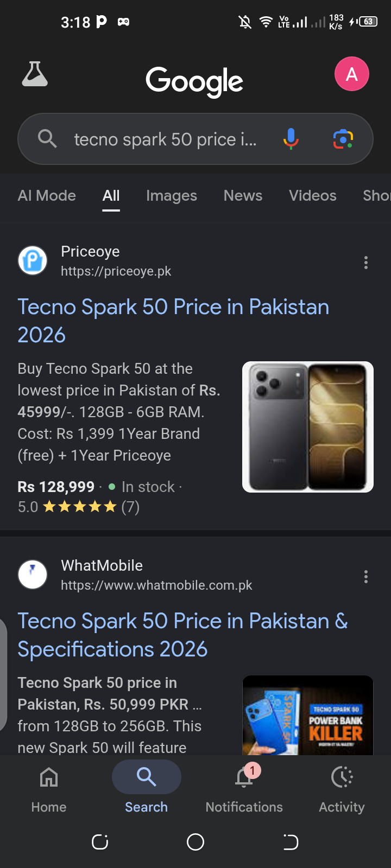Tap the Tecno Spark 50 phone thumbnail
This screenshot has height=868, width=391.
(308, 427)
